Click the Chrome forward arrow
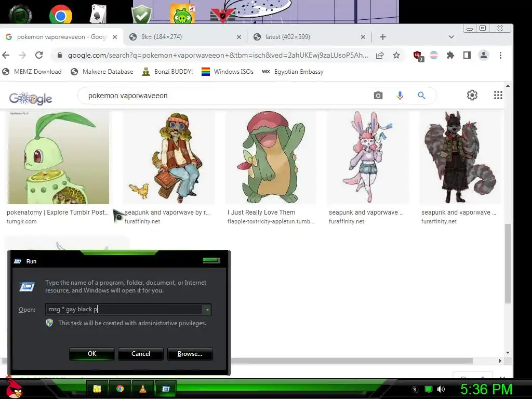This screenshot has width=532, height=399. [x=22, y=55]
